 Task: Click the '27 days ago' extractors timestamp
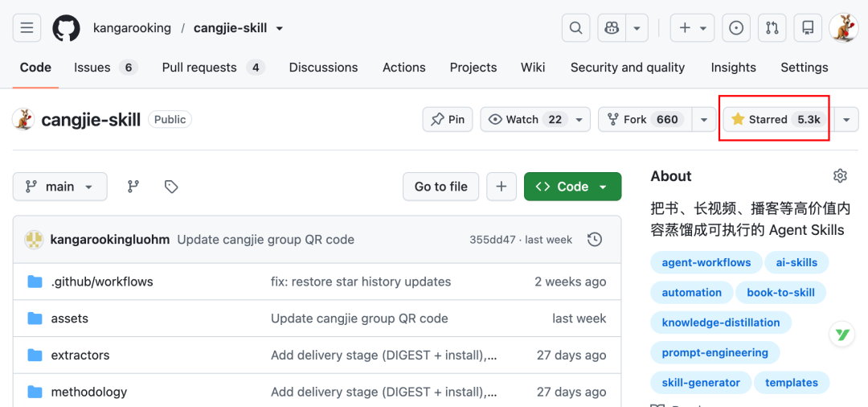(571, 356)
